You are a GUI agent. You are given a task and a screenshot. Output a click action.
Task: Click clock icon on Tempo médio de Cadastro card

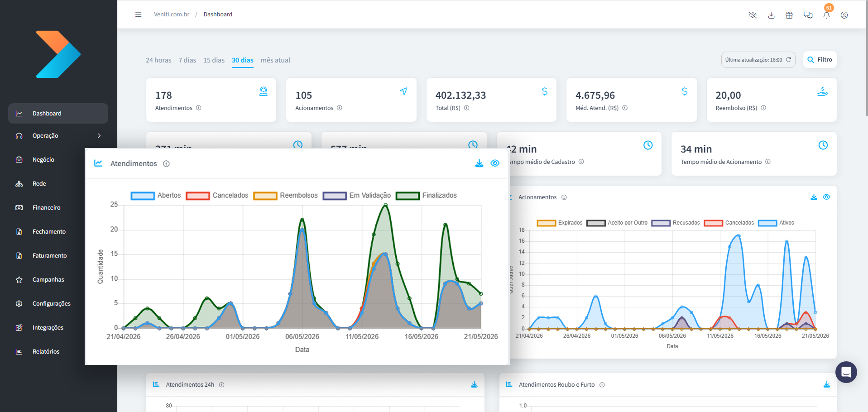click(648, 145)
